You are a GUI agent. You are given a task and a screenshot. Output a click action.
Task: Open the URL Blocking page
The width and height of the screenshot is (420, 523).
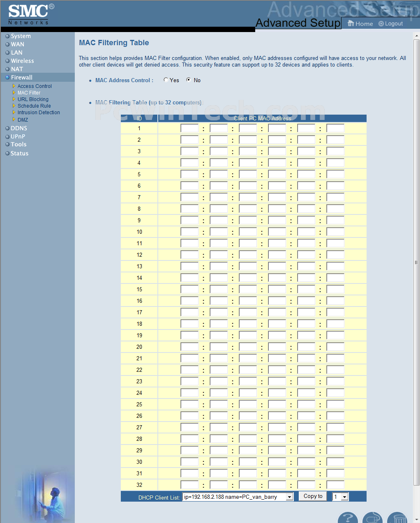[33, 99]
